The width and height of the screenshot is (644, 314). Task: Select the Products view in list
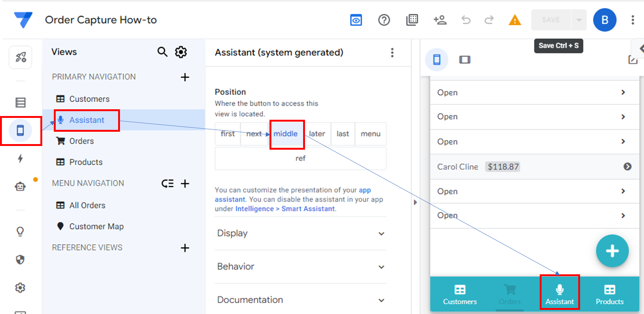click(x=123, y=162)
